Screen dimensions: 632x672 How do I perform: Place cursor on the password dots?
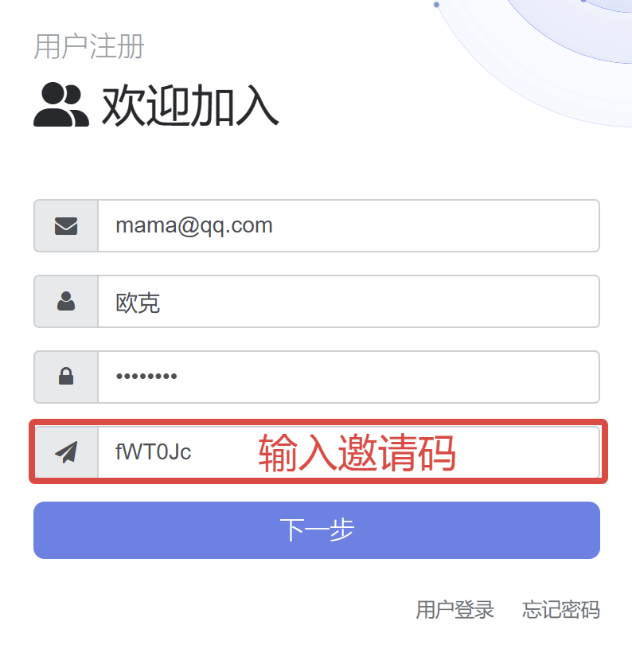click(146, 377)
